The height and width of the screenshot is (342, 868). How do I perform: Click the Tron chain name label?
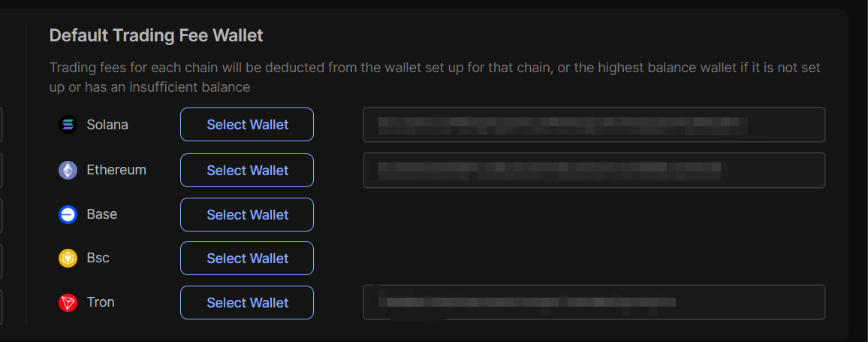click(101, 302)
